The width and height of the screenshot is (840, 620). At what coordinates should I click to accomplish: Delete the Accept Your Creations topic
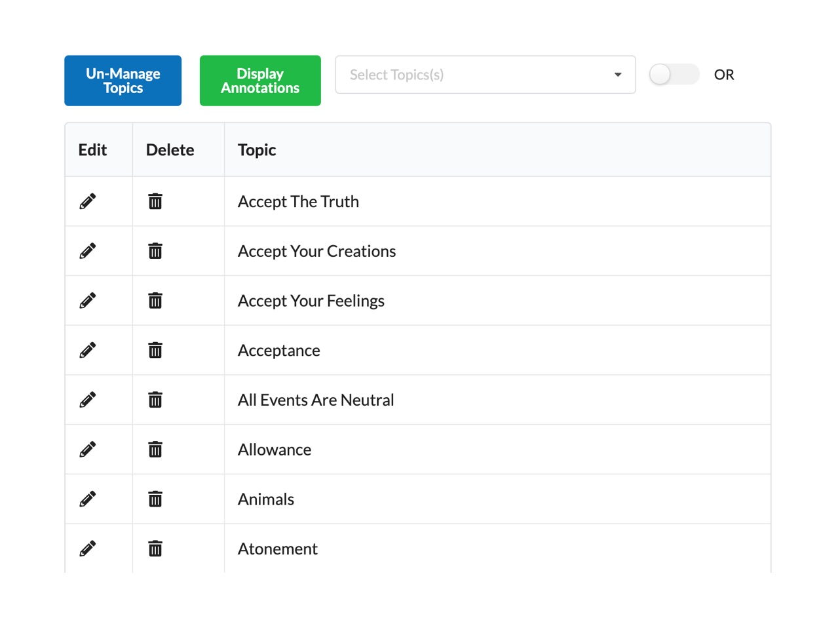pos(155,251)
